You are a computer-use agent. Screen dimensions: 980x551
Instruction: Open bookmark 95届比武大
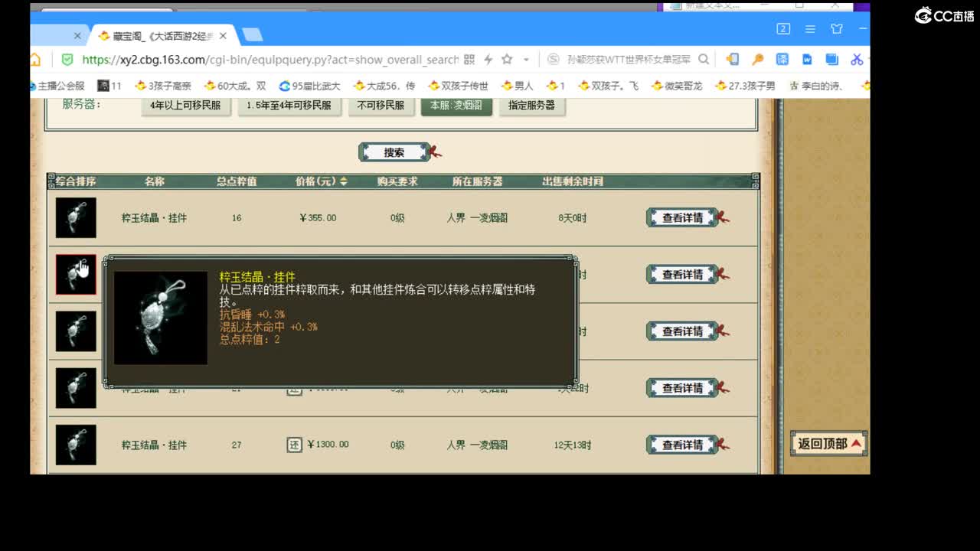310,86
